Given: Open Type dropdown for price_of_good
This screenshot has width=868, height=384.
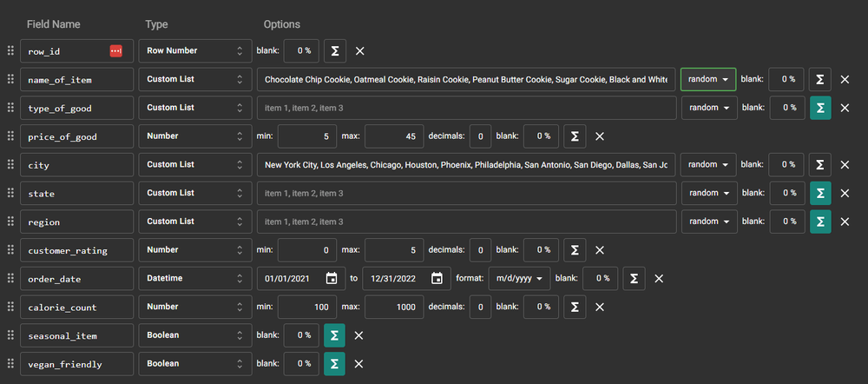Looking at the screenshot, I should (195, 136).
